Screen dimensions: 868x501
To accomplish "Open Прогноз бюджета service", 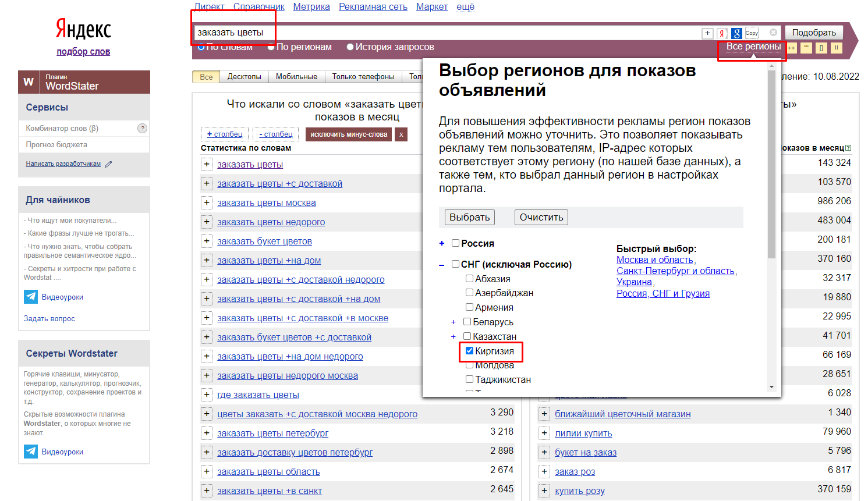I will click(x=56, y=145).
